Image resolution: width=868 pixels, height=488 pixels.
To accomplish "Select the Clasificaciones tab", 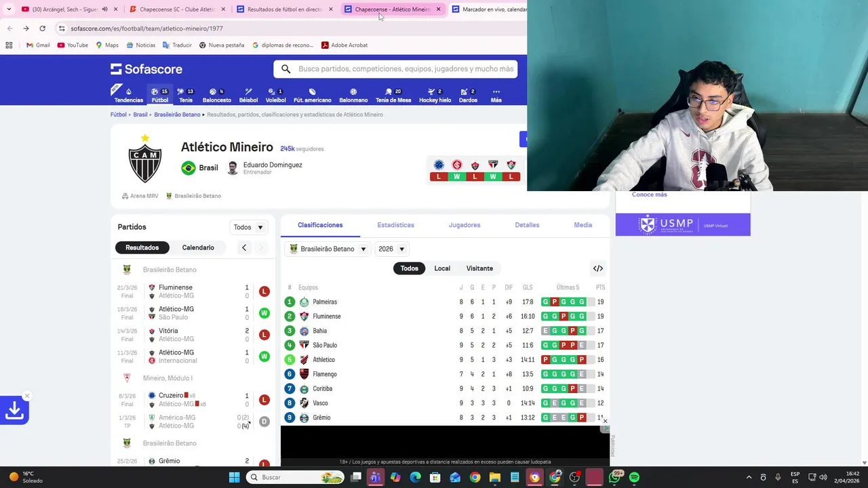I will 320,225.
